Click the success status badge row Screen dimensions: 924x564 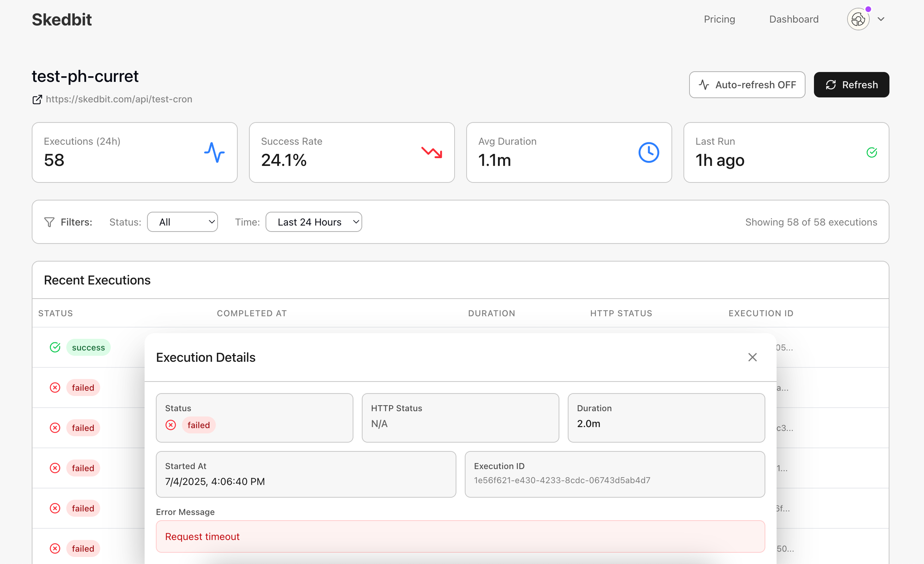tap(88, 348)
